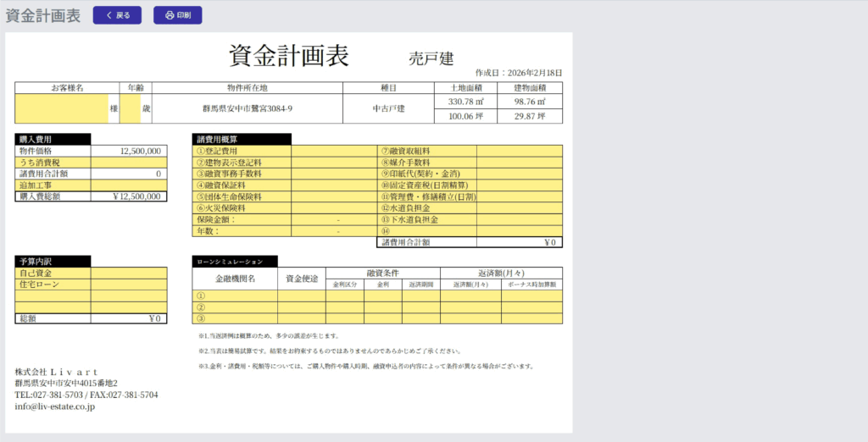Click the 住宅ローン amount field
The height and width of the screenshot is (442, 868).
tap(129, 285)
